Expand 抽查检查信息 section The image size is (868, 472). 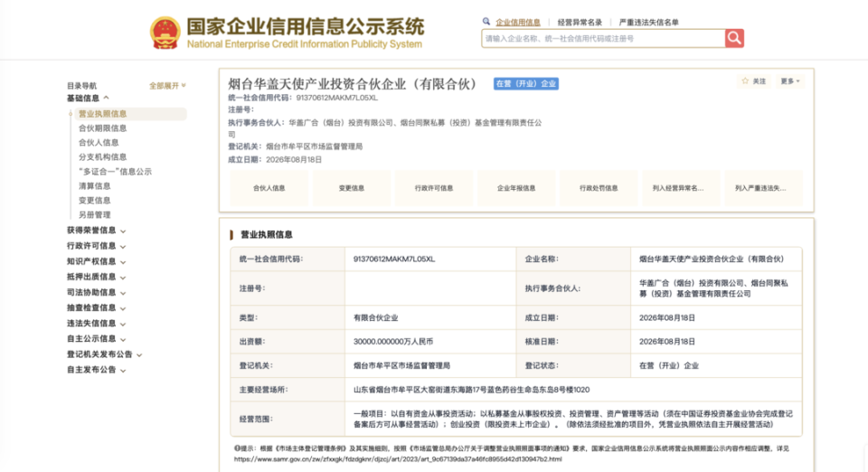click(x=97, y=307)
